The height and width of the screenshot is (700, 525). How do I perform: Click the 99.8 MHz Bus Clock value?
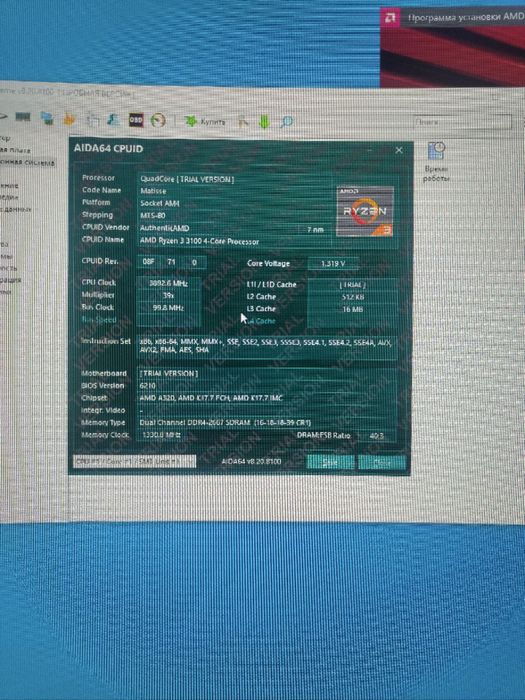169,308
